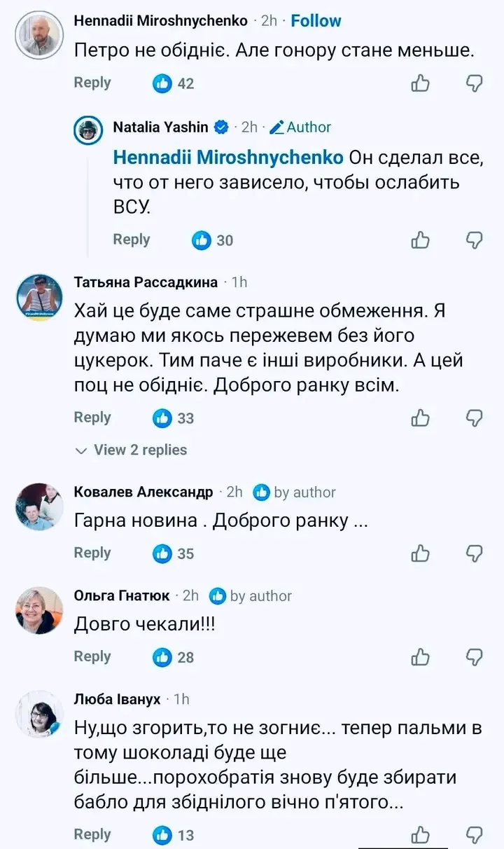Open Люба Іванух's profile picture
Viewport: 504px width, 849px height.
coord(39,714)
